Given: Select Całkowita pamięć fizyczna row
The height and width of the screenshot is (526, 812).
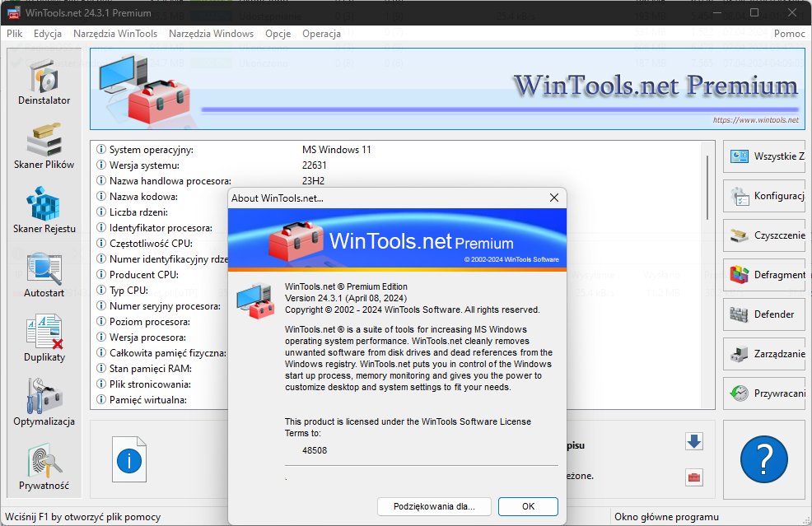Looking at the screenshot, I should pos(161,352).
